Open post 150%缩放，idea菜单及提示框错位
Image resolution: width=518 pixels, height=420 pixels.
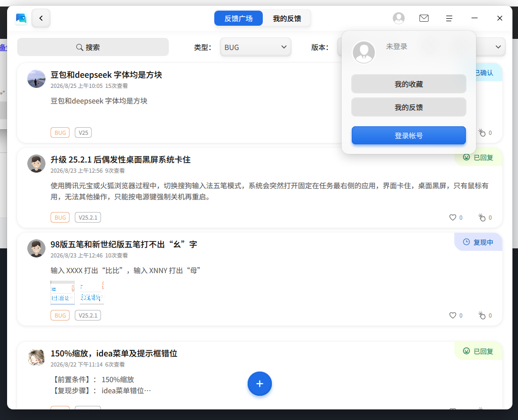tap(114, 353)
